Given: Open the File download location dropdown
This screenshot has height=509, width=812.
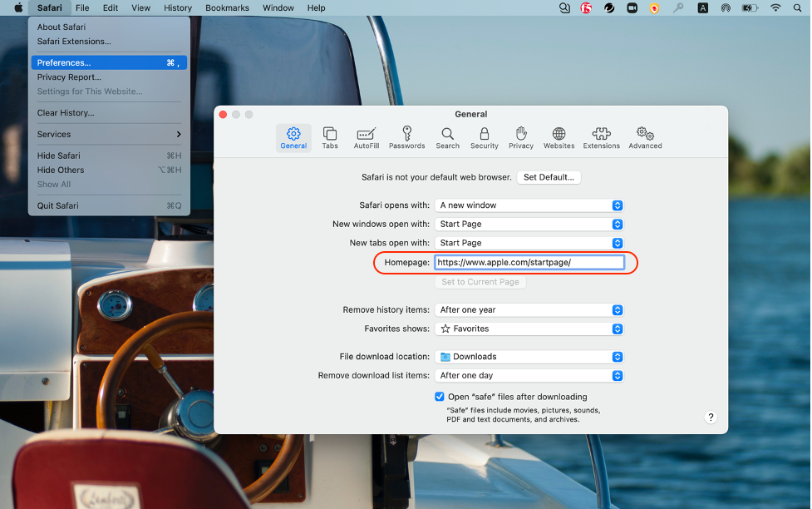Looking at the screenshot, I should pyautogui.click(x=529, y=357).
